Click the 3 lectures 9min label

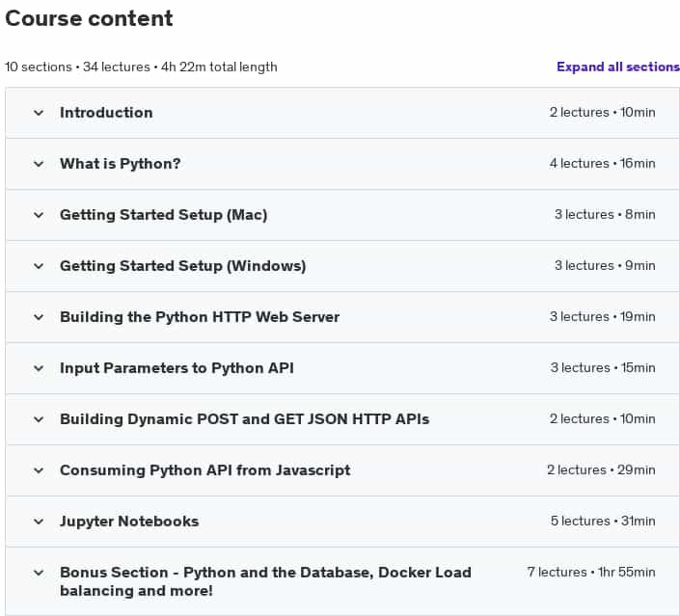(605, 265)
